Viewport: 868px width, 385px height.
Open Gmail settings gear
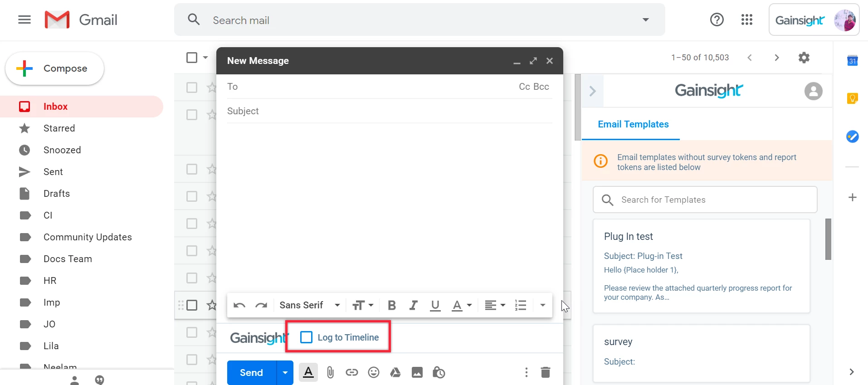[x=804, y=58]
